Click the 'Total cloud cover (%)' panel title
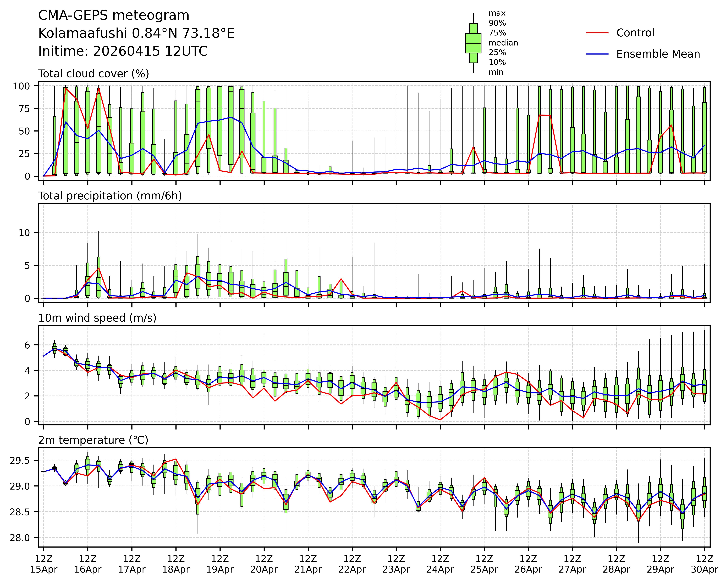Screen dimensions: 728x584 (x=94, y=74)
